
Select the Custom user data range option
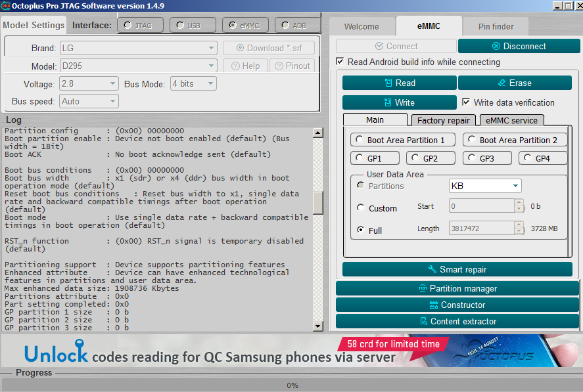point(360,207)
